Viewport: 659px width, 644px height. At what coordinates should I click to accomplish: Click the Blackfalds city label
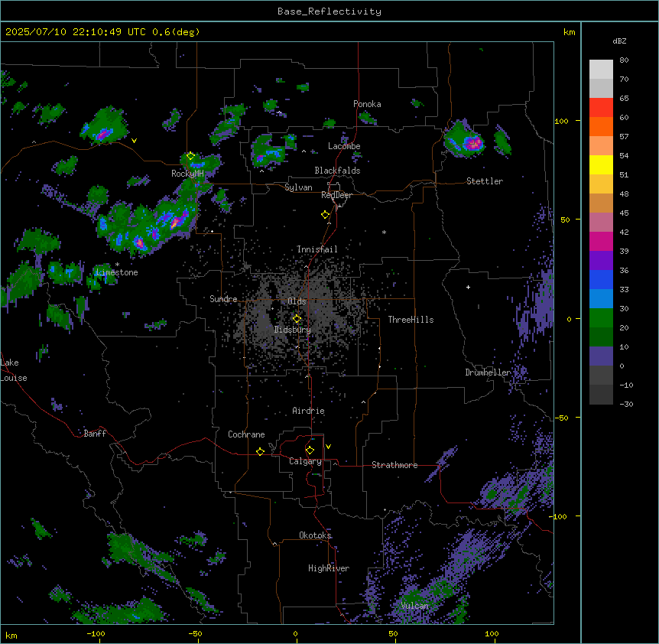(337, 171)
